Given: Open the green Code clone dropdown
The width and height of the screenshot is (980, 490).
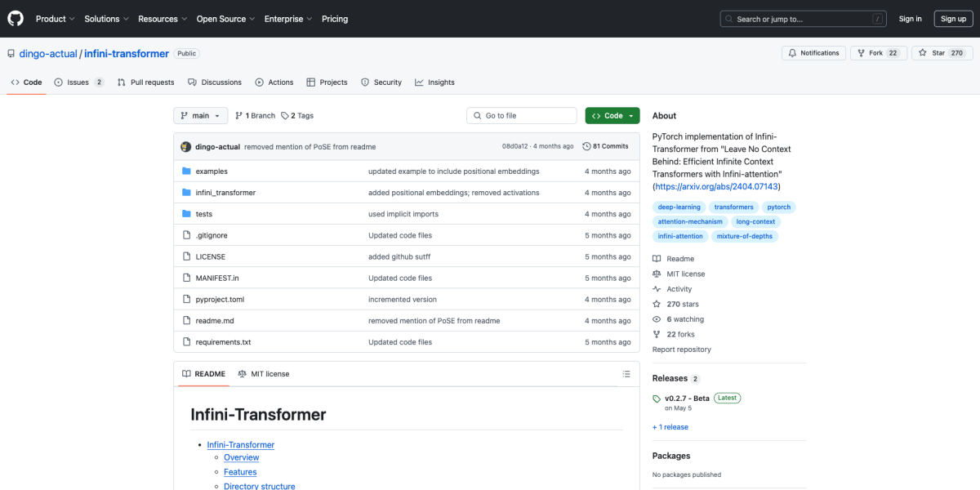Looking at the screenshot, I should click(x=612, y=116).
